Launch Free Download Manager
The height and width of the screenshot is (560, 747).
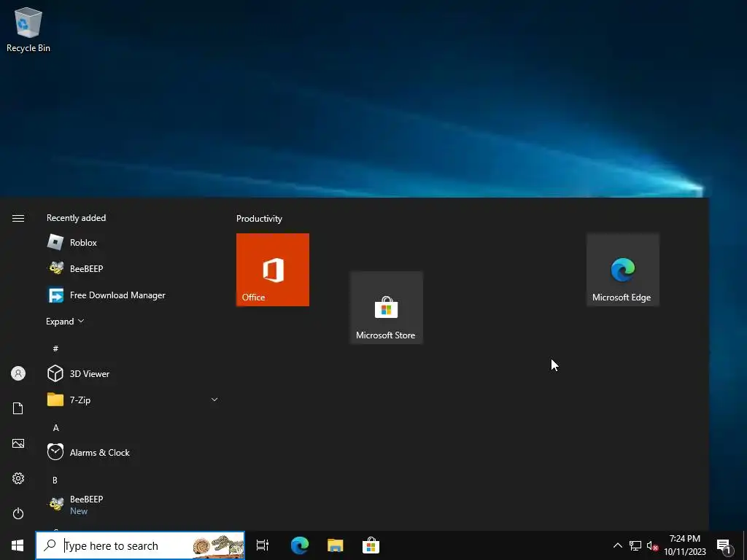133,295
